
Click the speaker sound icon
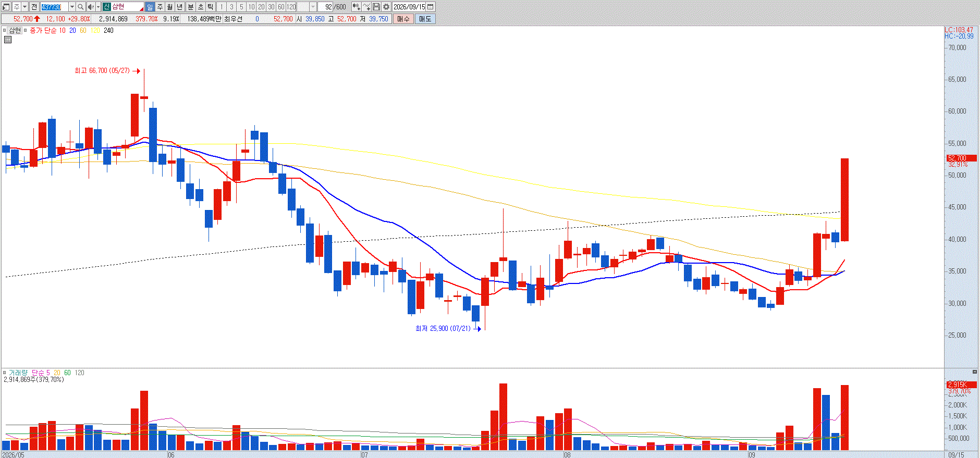(x=91, y=7)
